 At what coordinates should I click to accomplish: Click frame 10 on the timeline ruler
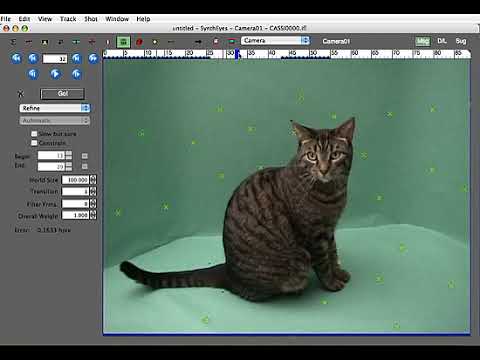(x=148, y=53)
